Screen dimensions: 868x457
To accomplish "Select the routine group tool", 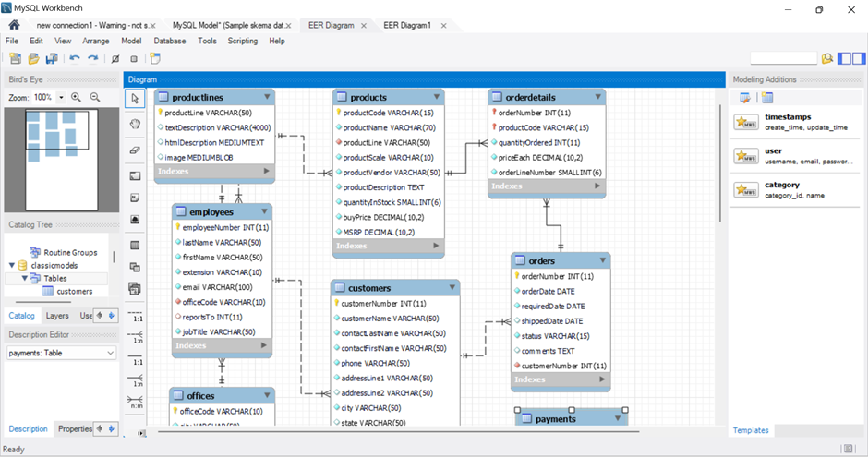I will [x=135, y=288].
